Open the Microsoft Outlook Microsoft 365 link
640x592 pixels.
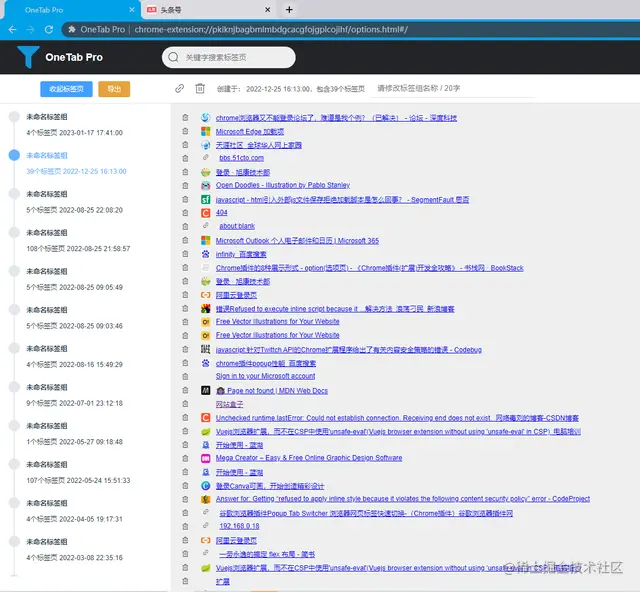pyautogui.click(x=297, y=241)
